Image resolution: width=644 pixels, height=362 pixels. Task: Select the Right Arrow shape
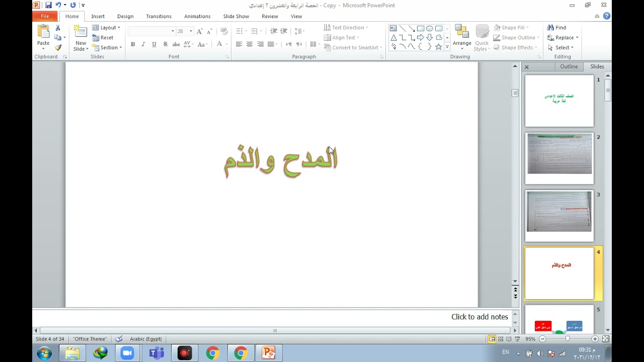[x=421, y=38]
